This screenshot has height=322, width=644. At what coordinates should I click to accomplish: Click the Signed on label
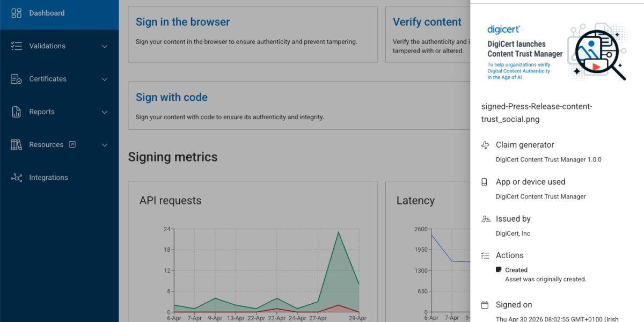pyautogui.click(x=514, y=305)
